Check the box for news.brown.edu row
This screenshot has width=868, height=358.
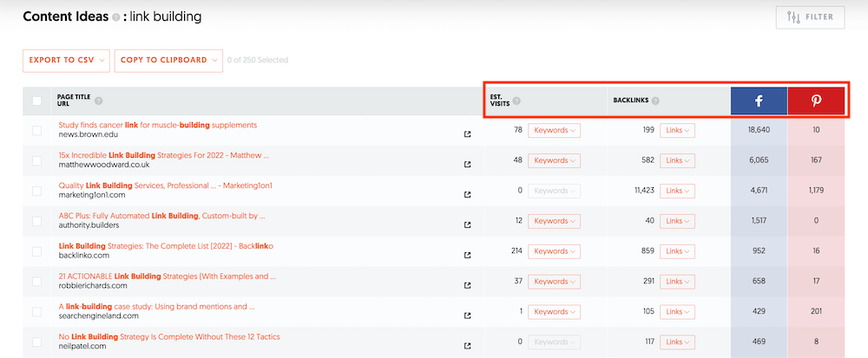point(36,130)
